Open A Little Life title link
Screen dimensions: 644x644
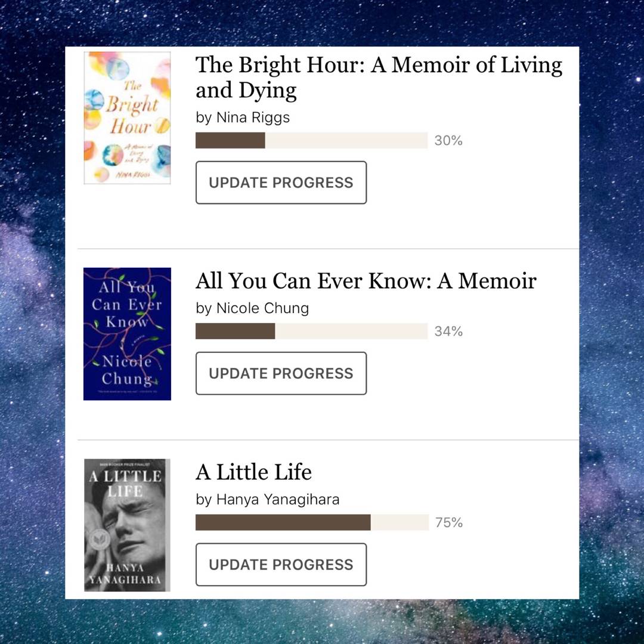pos(253,472)
